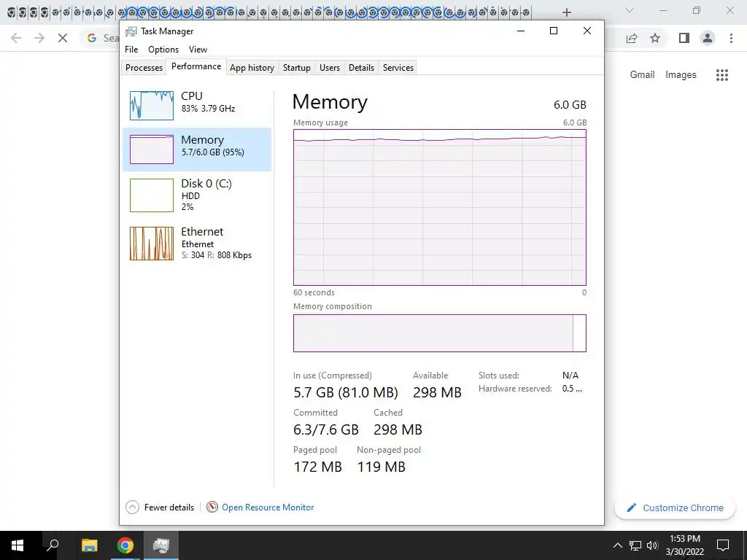
Task: Switch to the Services tab
Action: 398,68
